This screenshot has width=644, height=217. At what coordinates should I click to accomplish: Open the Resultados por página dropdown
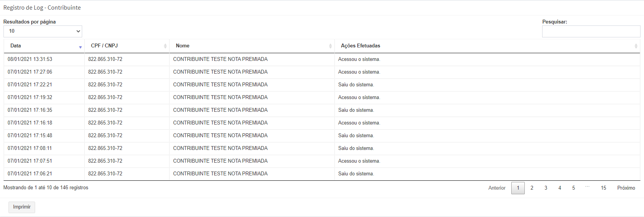coord(43,31)
